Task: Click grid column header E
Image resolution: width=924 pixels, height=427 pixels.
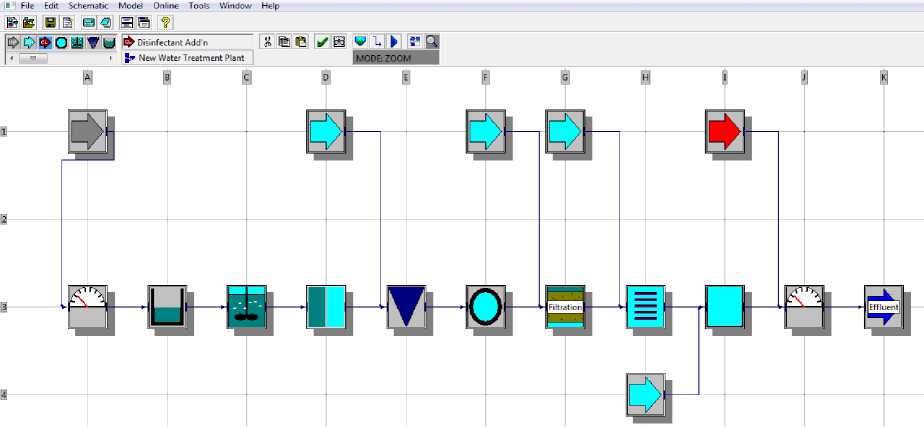Action: pyautogui.click(x=406, y=77)
